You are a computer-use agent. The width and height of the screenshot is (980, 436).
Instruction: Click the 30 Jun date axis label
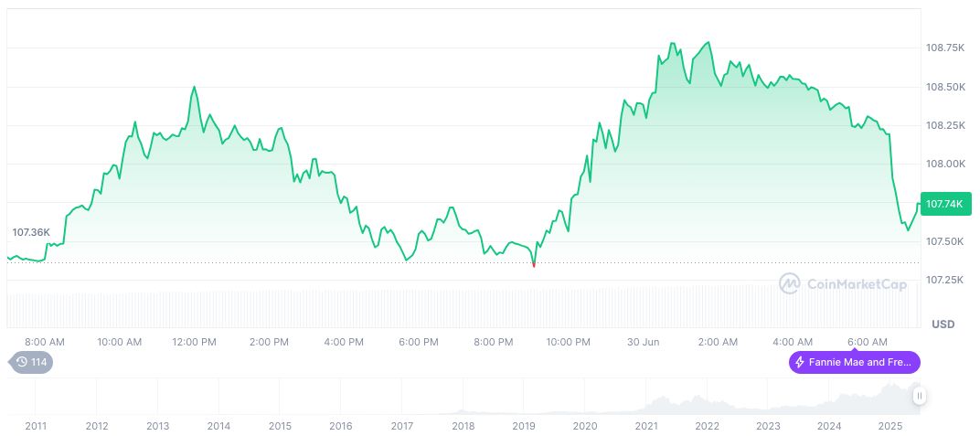tap(643, 342)
